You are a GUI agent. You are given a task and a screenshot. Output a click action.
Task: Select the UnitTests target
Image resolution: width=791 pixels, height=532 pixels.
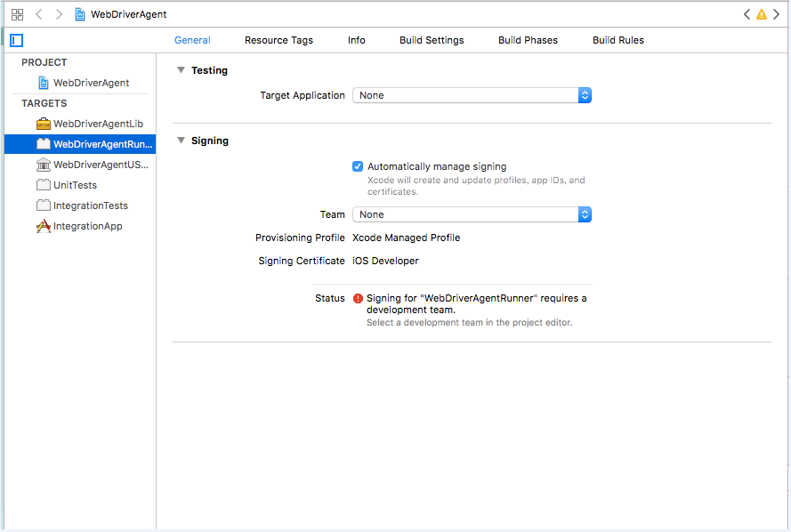click(x=75, y=185)
